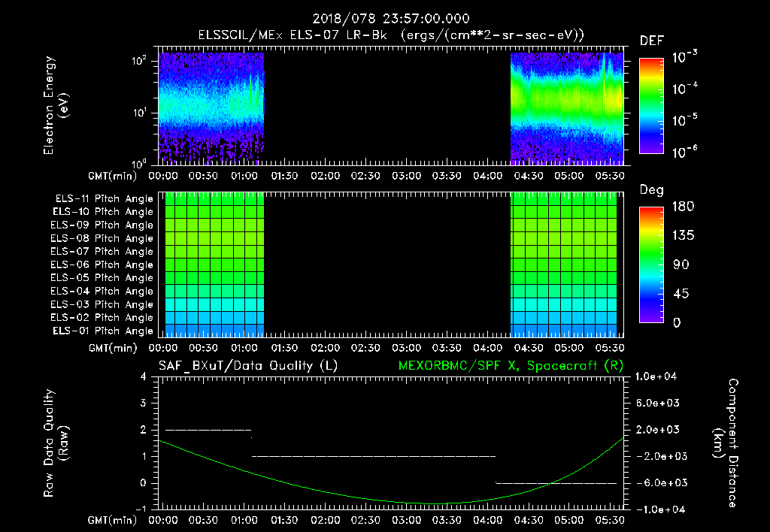
Task: Click the left pitch angle grid block
Action: (x=214, y=265)
